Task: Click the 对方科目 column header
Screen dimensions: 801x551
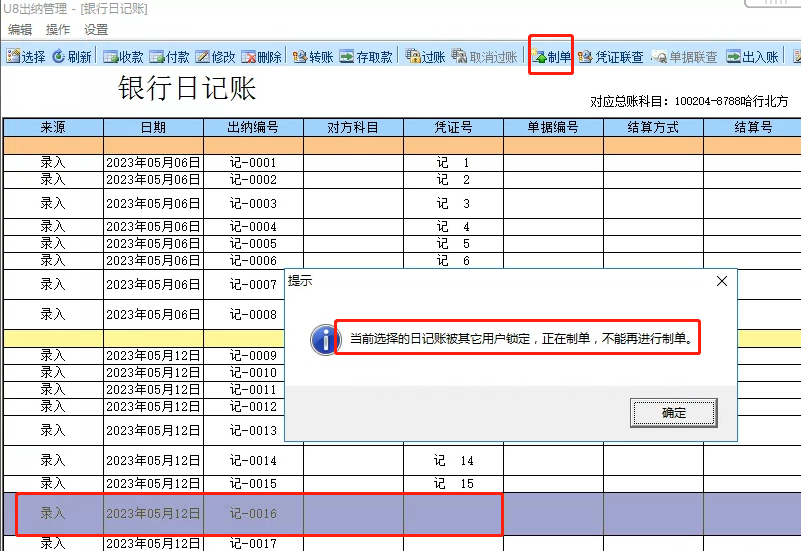Action: [354, 127]
